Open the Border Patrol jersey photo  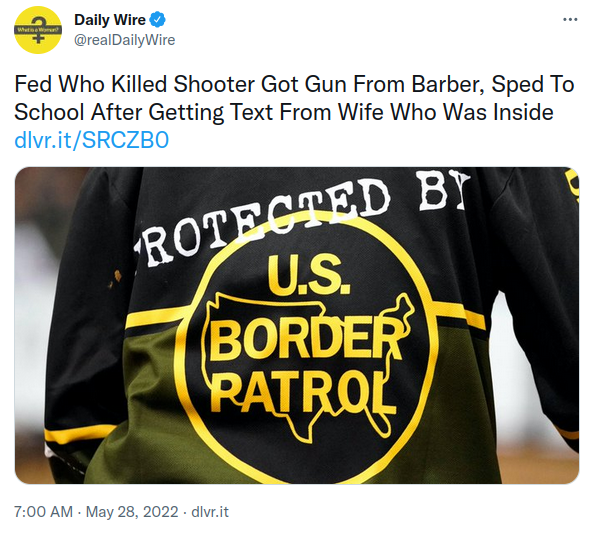pos(296,325)
